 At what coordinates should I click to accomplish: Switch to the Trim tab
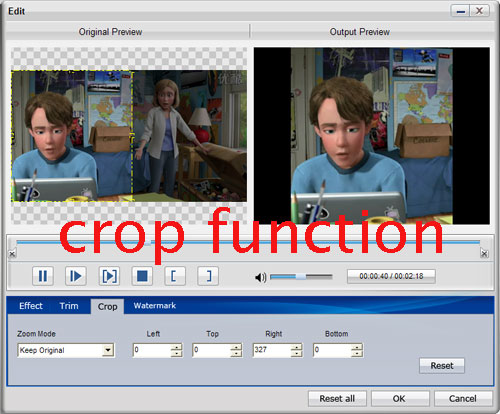click(x=69, y=306)
